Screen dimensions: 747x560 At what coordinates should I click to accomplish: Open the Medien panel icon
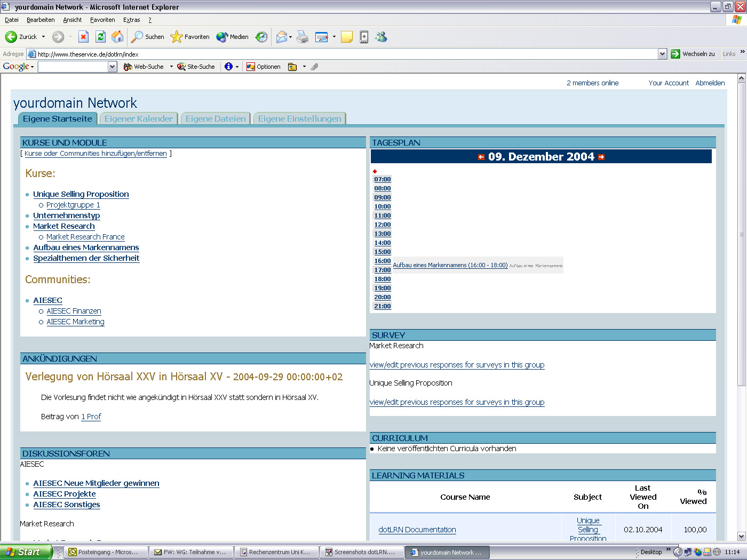[x=222, y=36]
